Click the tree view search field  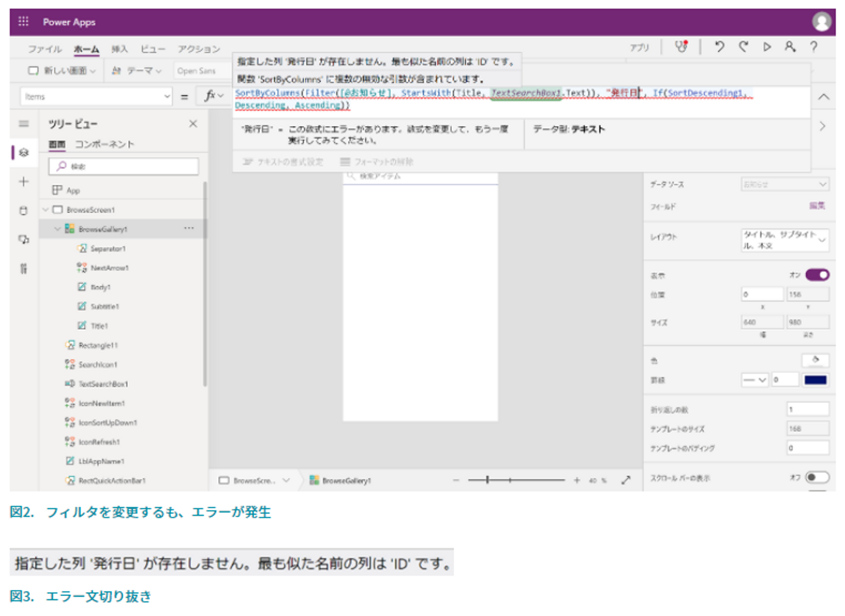click(x=124, y=167)
